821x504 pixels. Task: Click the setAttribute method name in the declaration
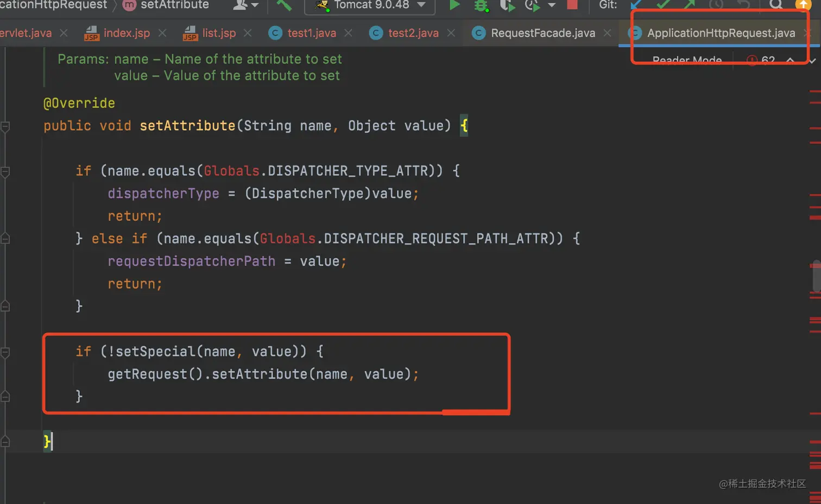click(x=188, y=126)
